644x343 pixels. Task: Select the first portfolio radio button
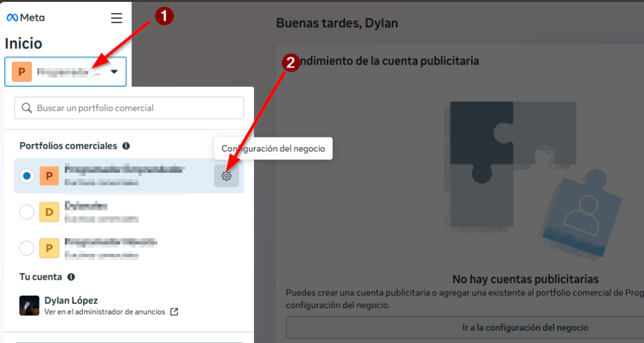26,176
